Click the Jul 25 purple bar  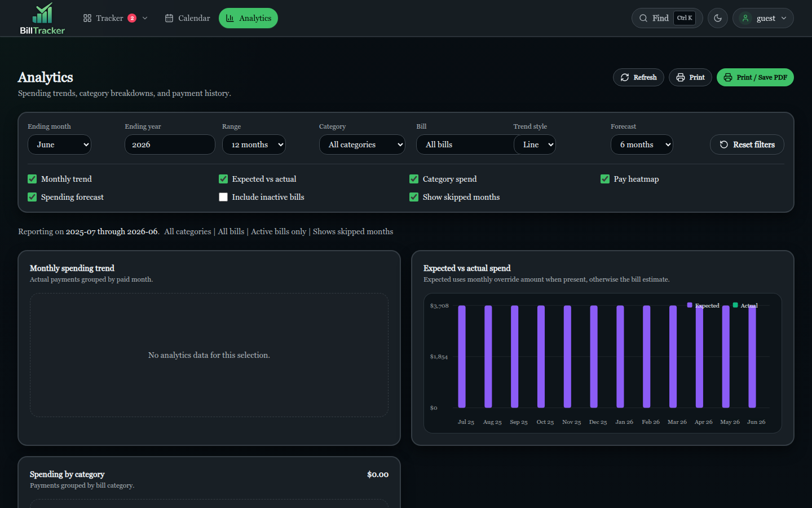pos(462,356)
